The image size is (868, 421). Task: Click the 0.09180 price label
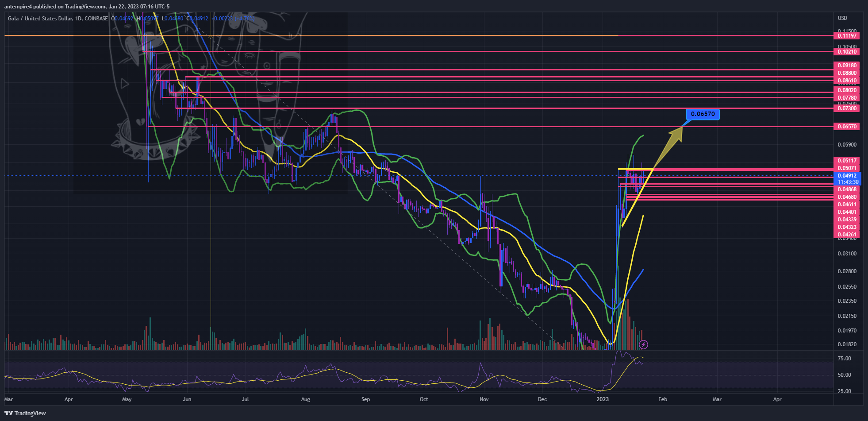[847, 66]
